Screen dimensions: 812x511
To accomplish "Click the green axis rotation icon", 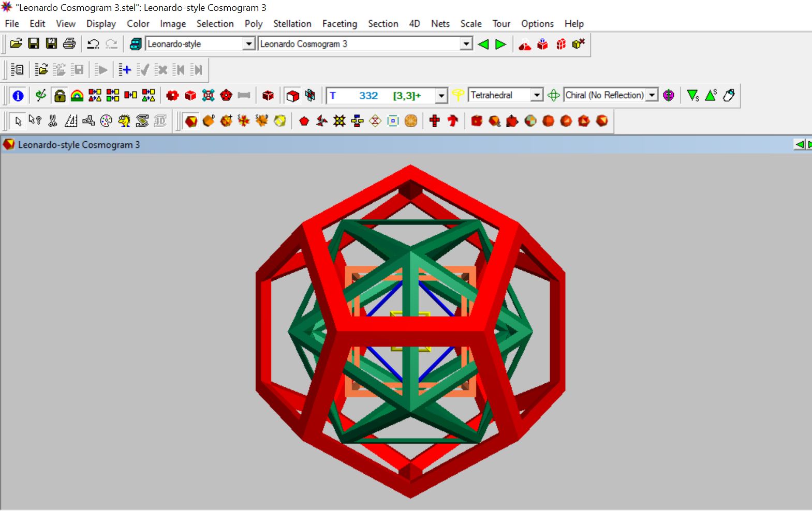I will (41, 96).
